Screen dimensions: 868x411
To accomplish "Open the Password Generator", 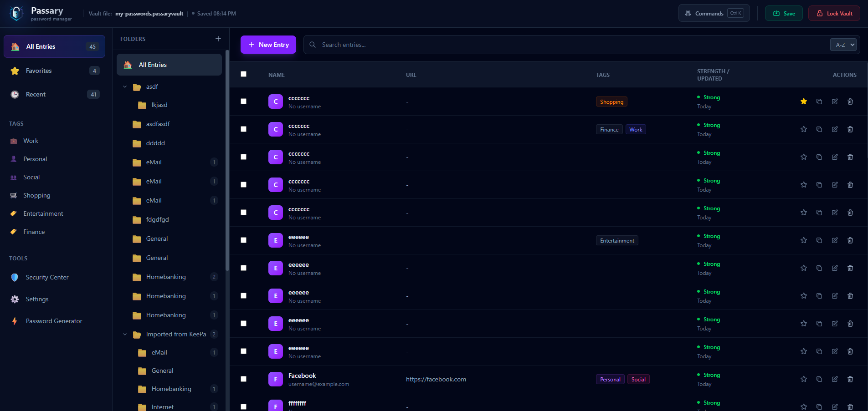I will point(54,321).
